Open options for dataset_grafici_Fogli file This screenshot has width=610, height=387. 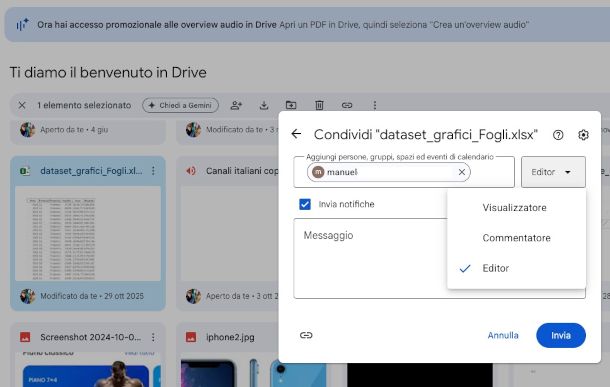click(x=153, y=171)
